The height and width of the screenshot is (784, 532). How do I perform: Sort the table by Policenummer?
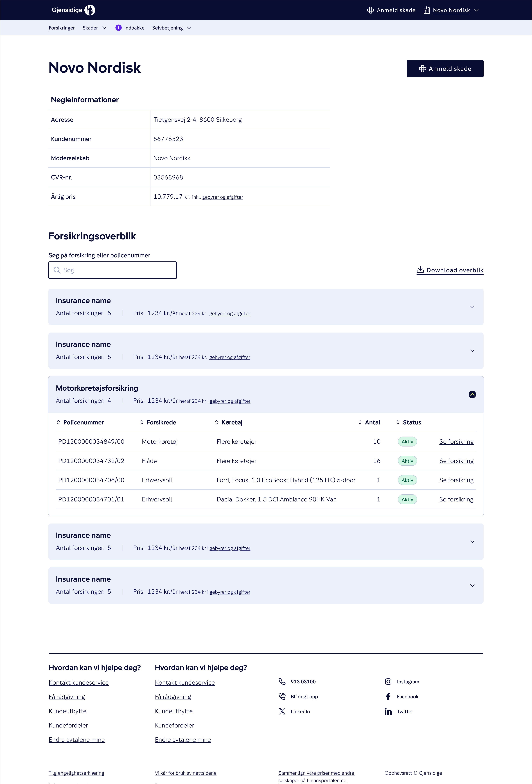coord(59,422)
